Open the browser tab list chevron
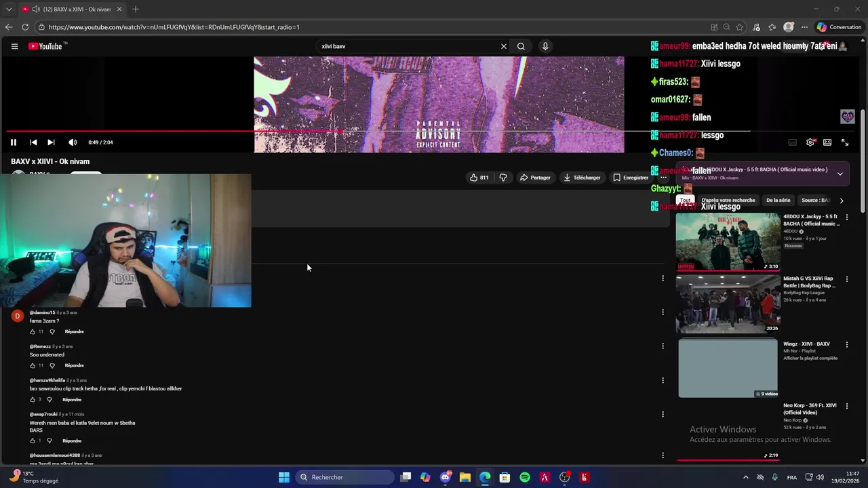The image size is (868, 488). (9, 9)
